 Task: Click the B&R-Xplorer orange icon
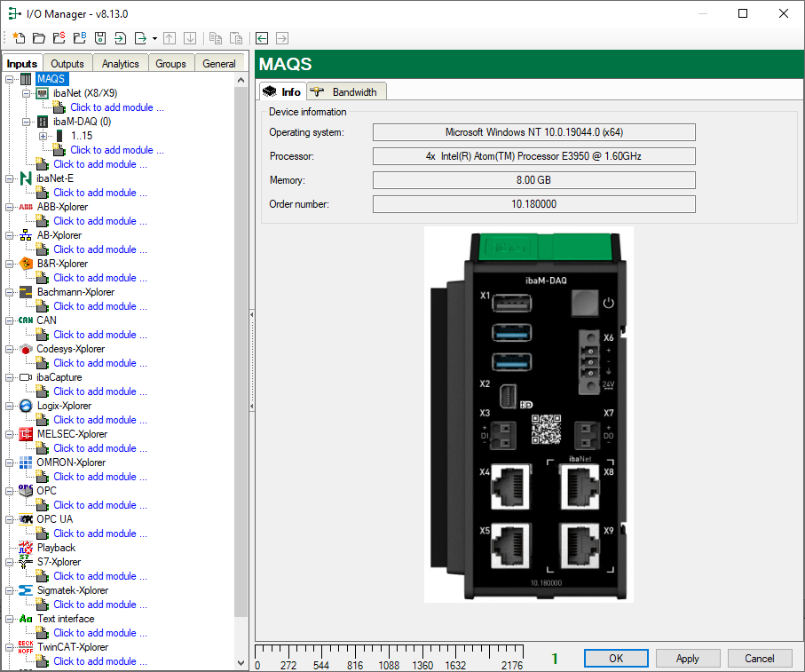coord(26,264)
